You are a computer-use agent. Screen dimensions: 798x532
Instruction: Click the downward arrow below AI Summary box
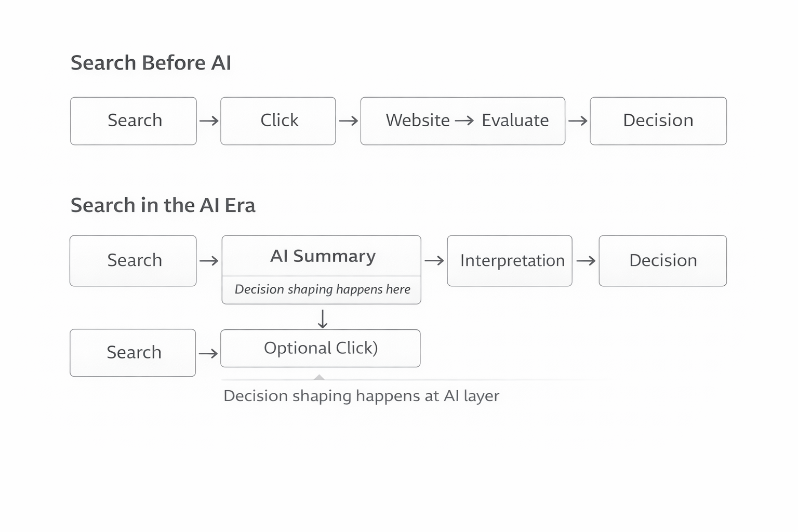click(323, 319)
